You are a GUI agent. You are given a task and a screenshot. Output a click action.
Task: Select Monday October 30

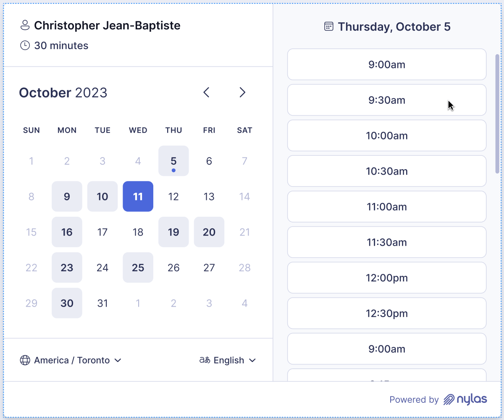(67, 303)
